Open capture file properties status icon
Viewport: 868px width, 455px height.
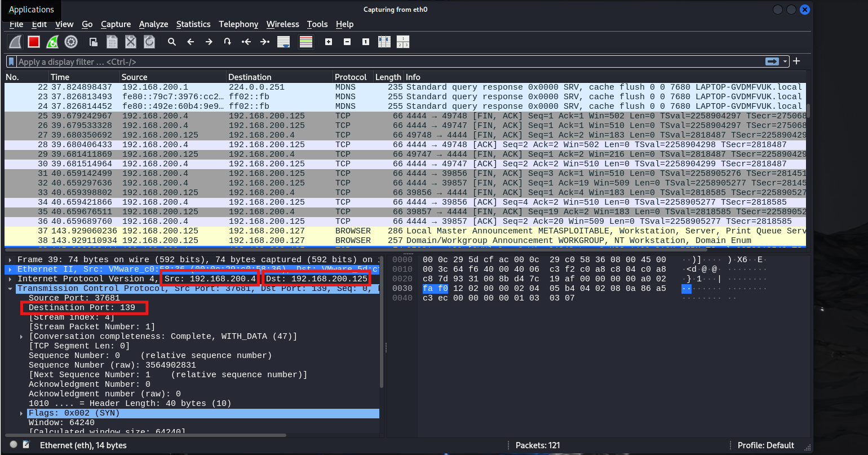(26, 445)
